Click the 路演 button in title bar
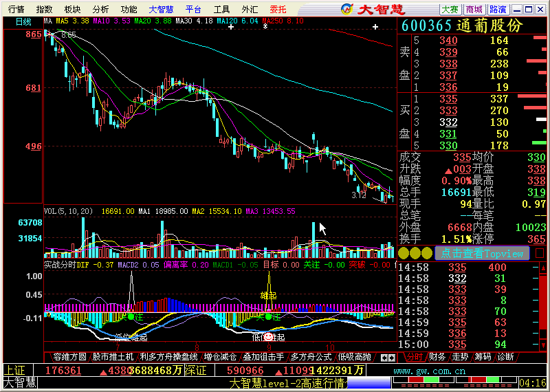550x392 pixels. pyautogui.click(x=498, y=9)
